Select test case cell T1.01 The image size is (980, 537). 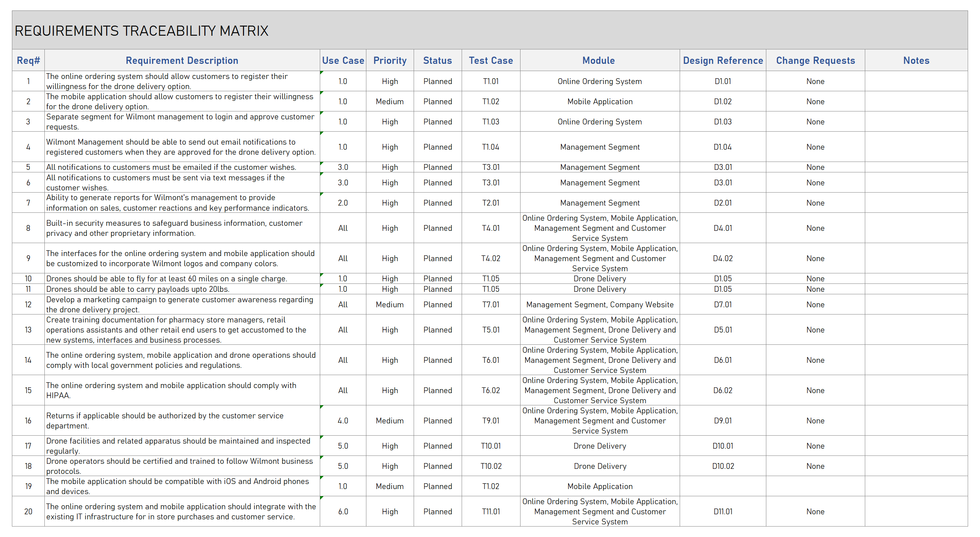[x=491, y=82]
